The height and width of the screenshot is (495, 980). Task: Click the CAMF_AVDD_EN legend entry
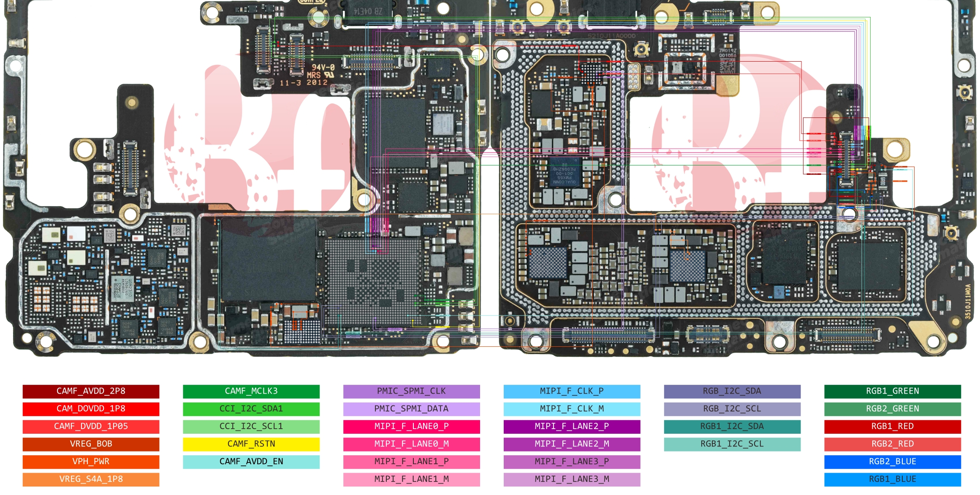pyautogui.click(x=251, y=462)
